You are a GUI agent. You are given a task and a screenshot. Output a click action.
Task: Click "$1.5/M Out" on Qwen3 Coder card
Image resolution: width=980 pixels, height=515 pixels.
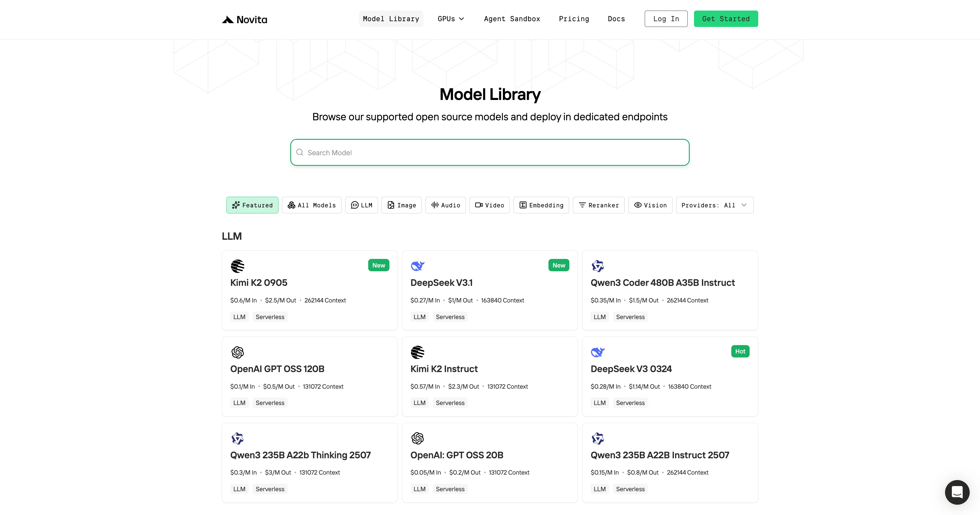tap(644, 300)
